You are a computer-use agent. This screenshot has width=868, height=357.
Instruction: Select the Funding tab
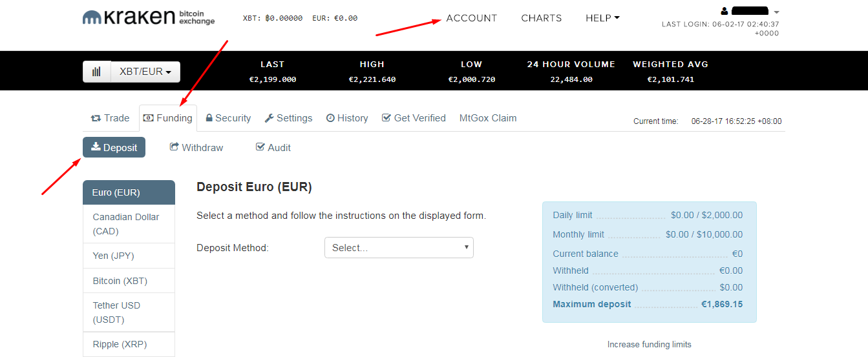coord(168,118)
